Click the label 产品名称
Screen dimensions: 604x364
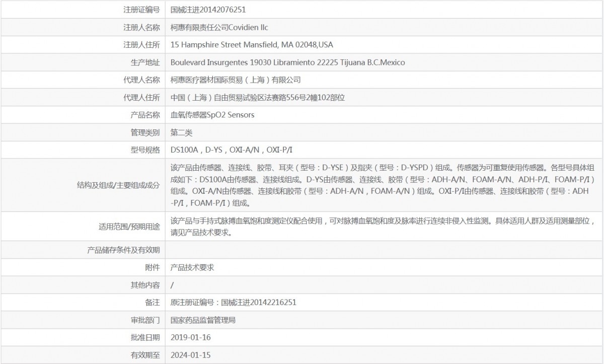[x=145, y=115]
